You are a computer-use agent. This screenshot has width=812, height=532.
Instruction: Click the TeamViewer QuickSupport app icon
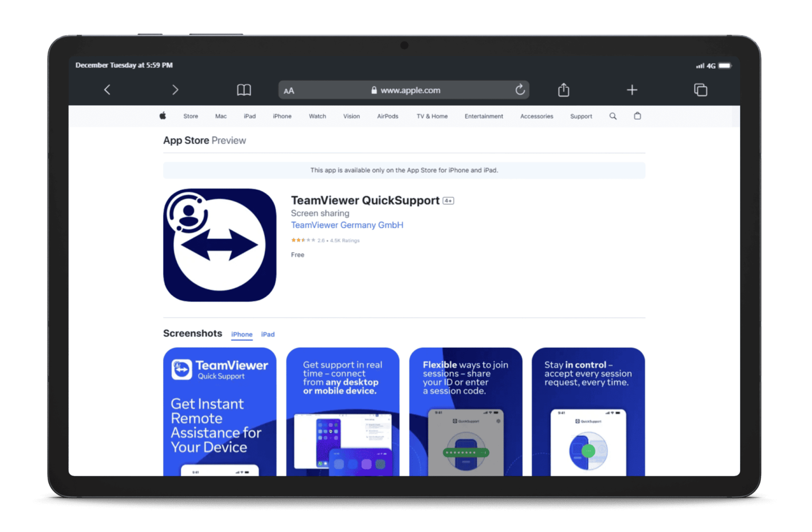[x=219, y=245]
